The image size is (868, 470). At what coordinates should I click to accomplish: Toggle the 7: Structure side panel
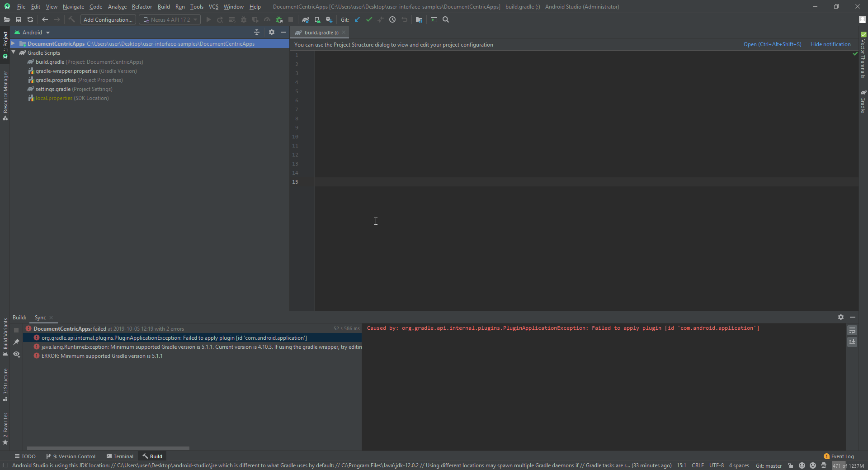click(5, 385)
